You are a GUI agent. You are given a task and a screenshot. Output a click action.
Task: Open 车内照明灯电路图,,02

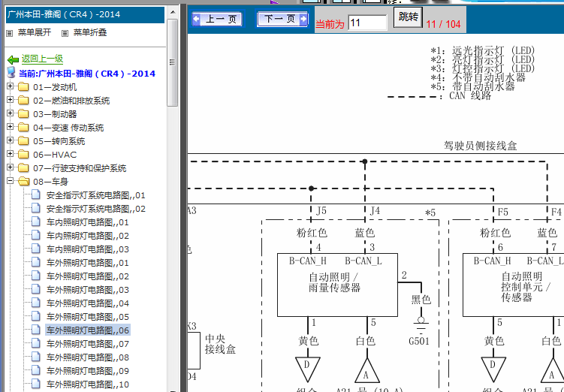pos(87,236)
